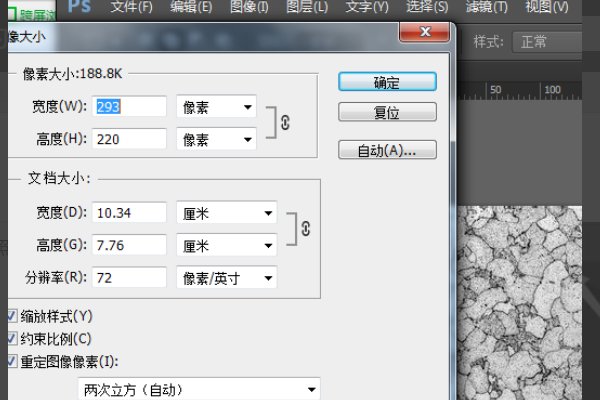Click the 高度(G) field showing 7.76
Viewport: 600px width, 400px height.
click(129, 245)
